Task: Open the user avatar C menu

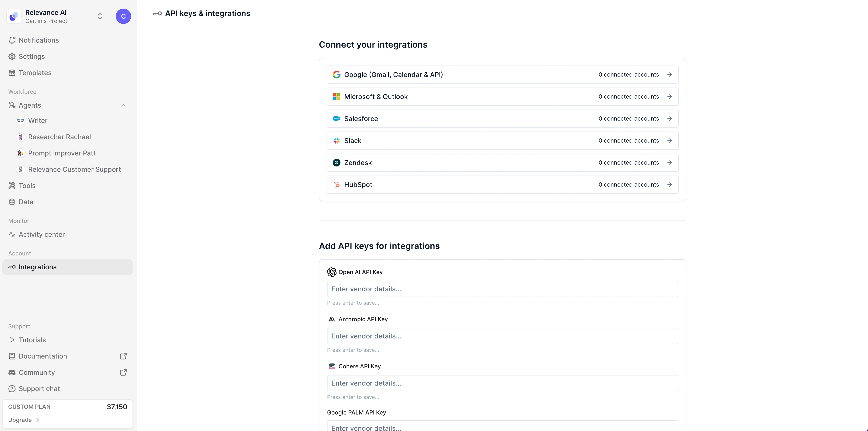Action: [123, 16]
